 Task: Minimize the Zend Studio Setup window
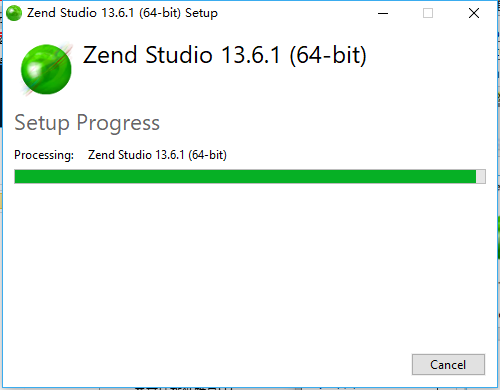pos(383,13)
